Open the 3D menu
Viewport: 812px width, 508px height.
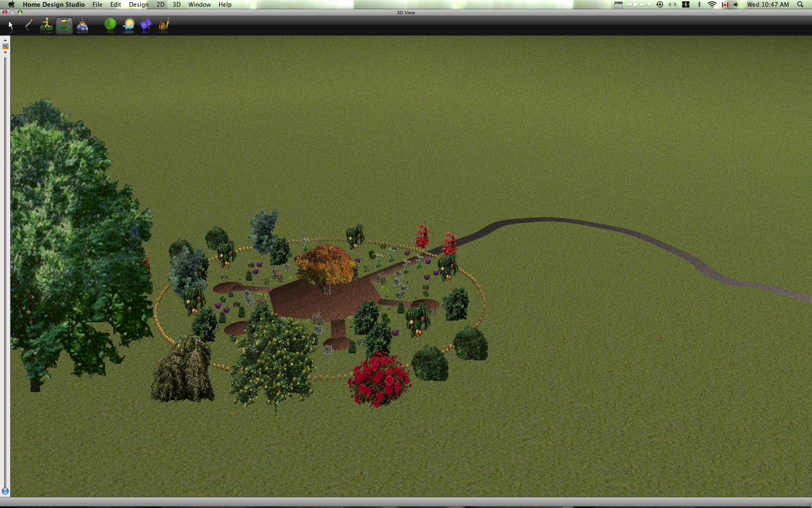point(176,5)
